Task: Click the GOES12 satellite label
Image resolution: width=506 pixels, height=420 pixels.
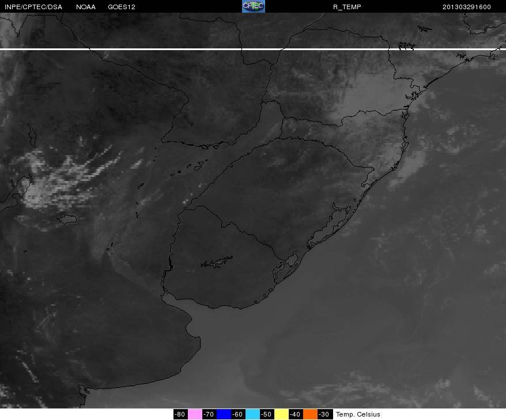Action: 122,7
